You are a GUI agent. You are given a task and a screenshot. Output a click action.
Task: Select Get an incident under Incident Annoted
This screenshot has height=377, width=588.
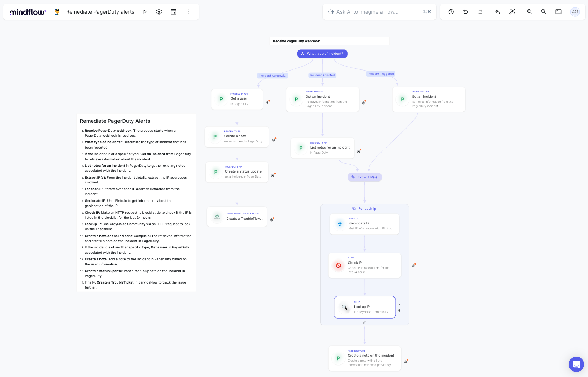[322, 99]
